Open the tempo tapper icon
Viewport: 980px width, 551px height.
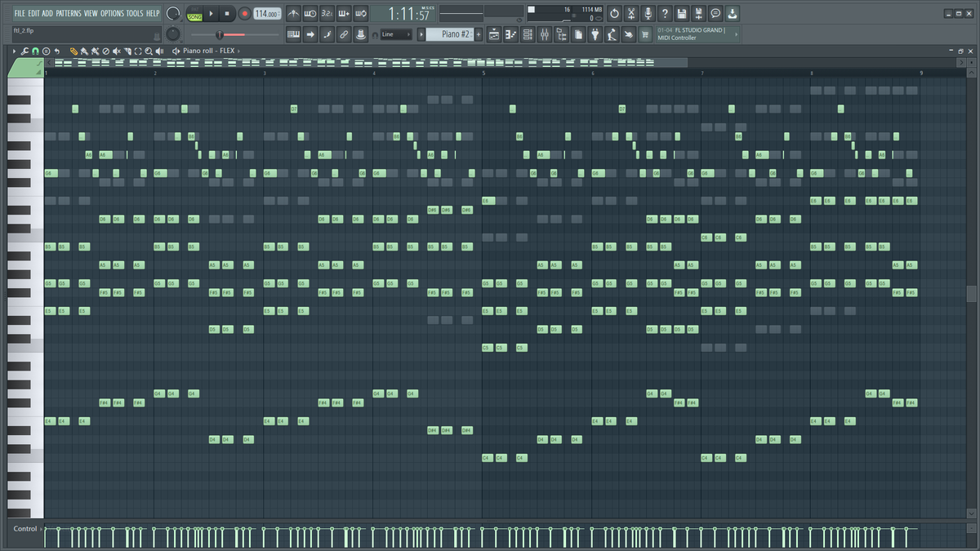coord(612,34)
